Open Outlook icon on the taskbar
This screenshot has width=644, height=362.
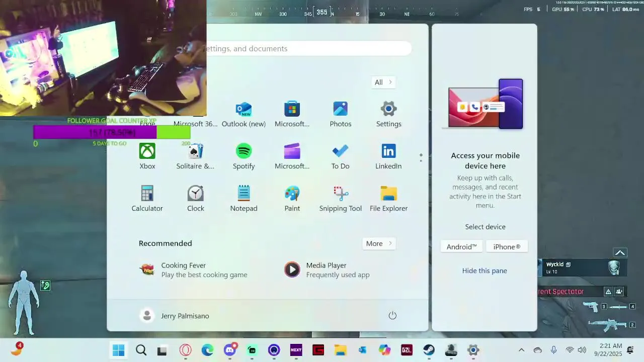[x=363, y=350]
